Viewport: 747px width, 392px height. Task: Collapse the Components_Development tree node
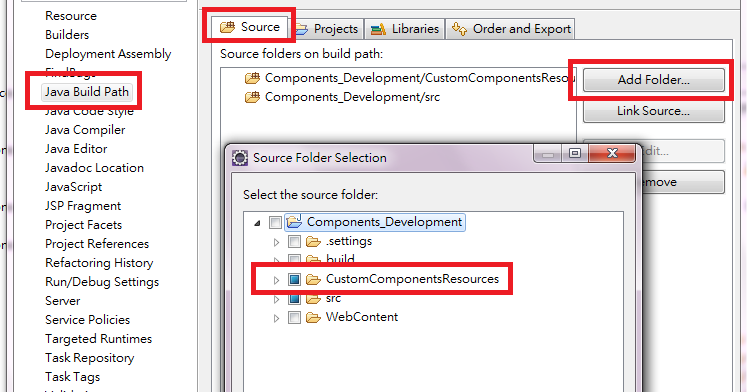pos(257,223)
